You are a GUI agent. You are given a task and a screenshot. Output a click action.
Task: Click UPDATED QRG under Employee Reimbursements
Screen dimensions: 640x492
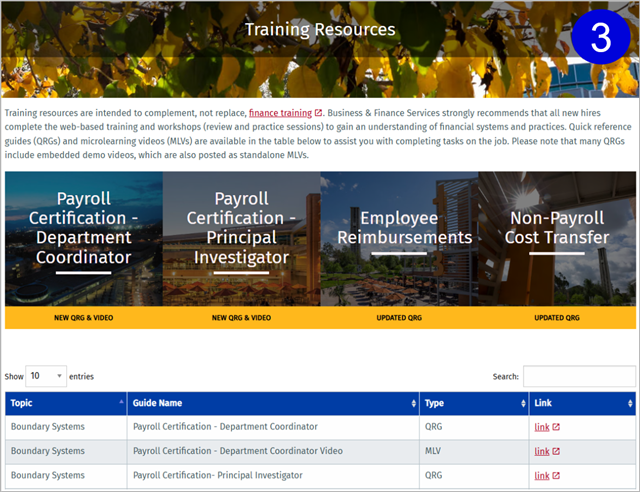tap(399, 318)
